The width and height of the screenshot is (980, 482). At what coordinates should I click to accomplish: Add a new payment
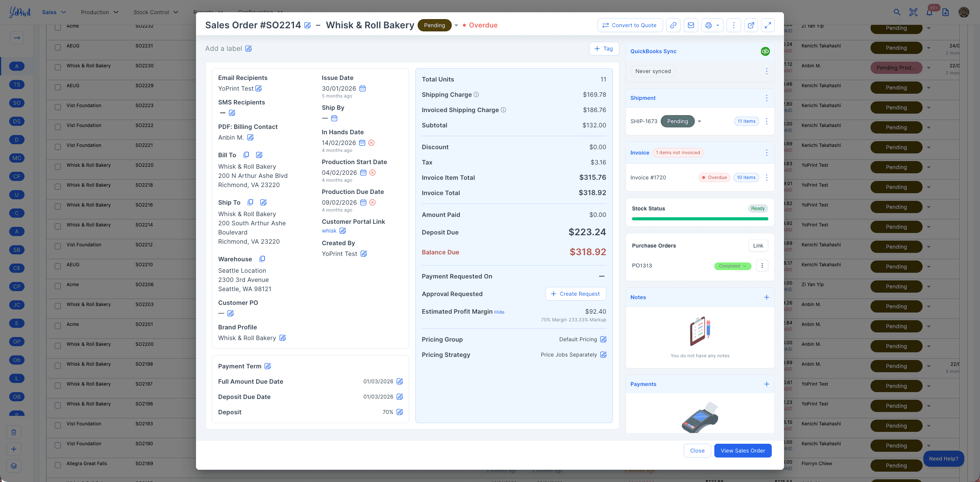coord(767,384)
